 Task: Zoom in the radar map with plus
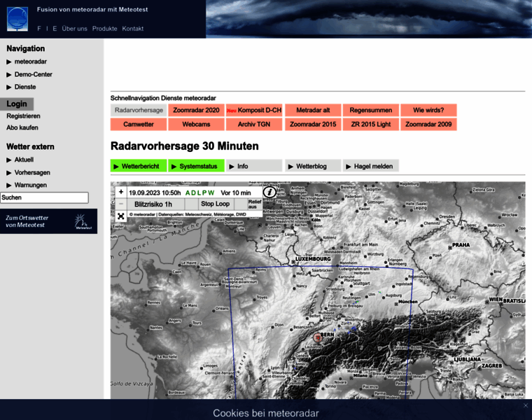click(121, 192)
